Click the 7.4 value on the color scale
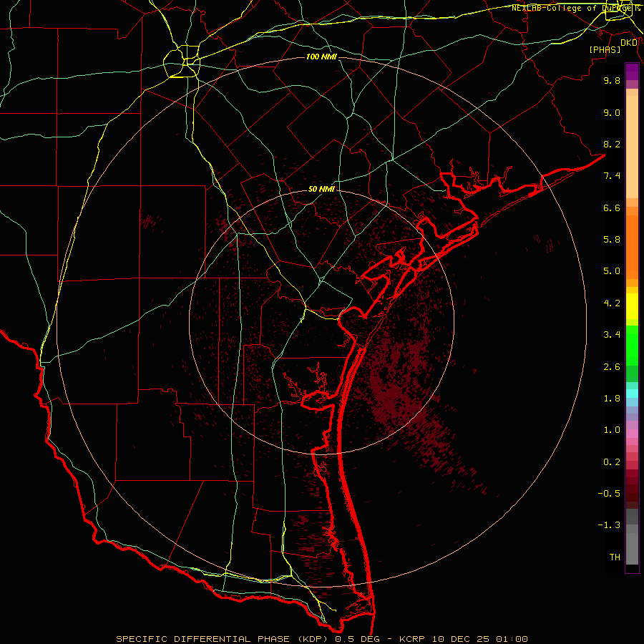644x644 pixels. pyautogui.click(x=612, y=176)
